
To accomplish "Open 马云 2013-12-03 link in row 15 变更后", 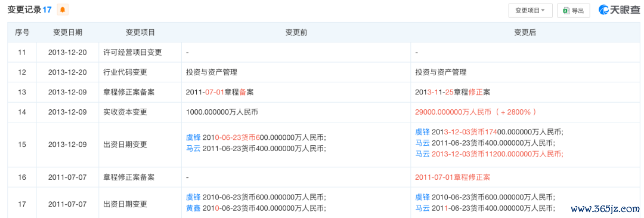I will pos(423,154).
